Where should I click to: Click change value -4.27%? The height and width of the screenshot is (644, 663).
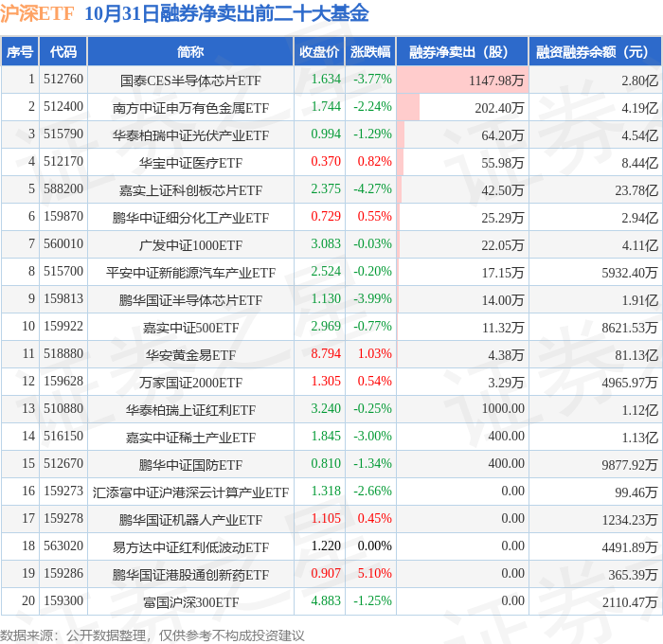pyautogui.click(x=372, y=188)
